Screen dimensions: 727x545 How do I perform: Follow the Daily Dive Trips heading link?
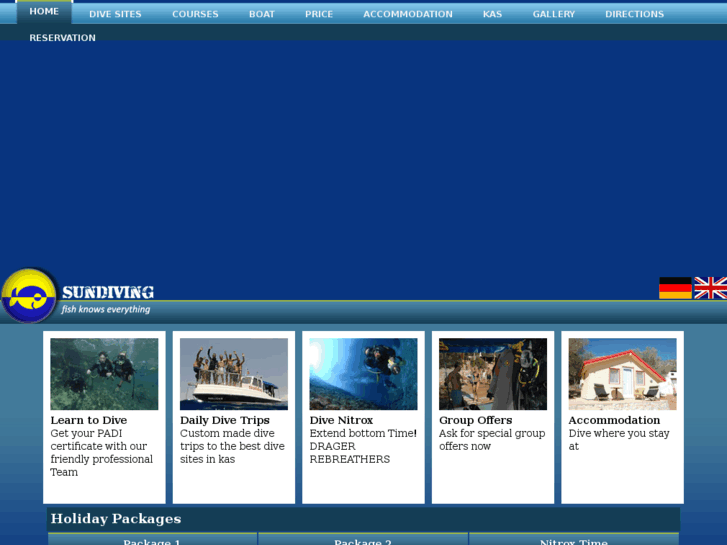point(225,420)
